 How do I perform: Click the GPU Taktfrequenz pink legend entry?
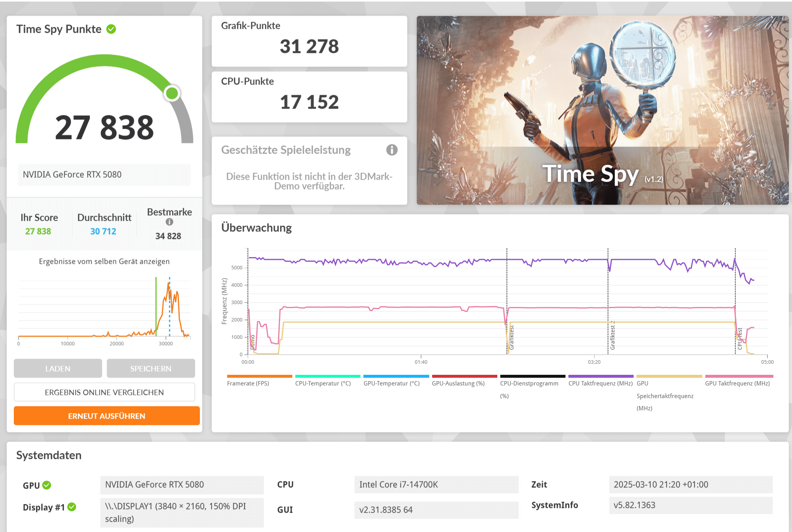(737, 383)
